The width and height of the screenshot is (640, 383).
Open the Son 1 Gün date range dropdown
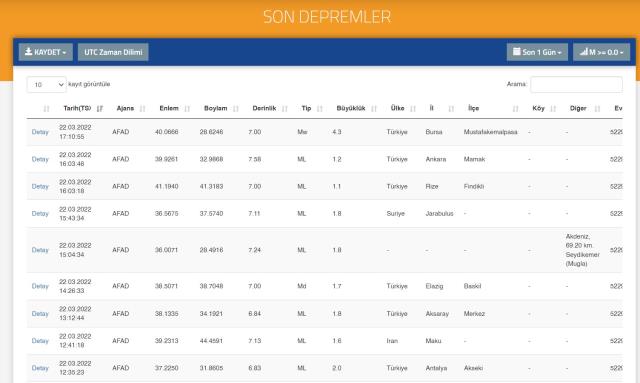(537, 52)
